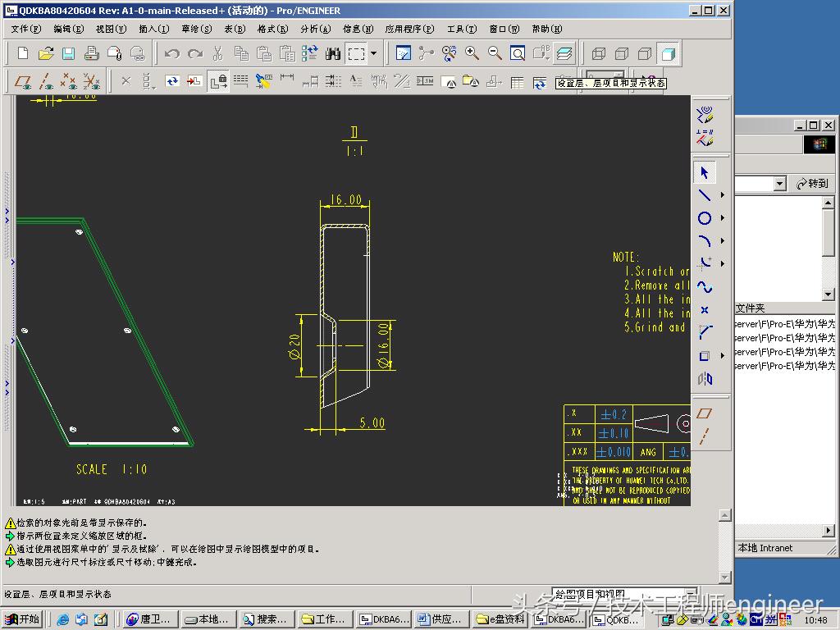The width and height of the screenshot is (840, 630).
Task: Open the 视图(V) menu
Action: 111,29
